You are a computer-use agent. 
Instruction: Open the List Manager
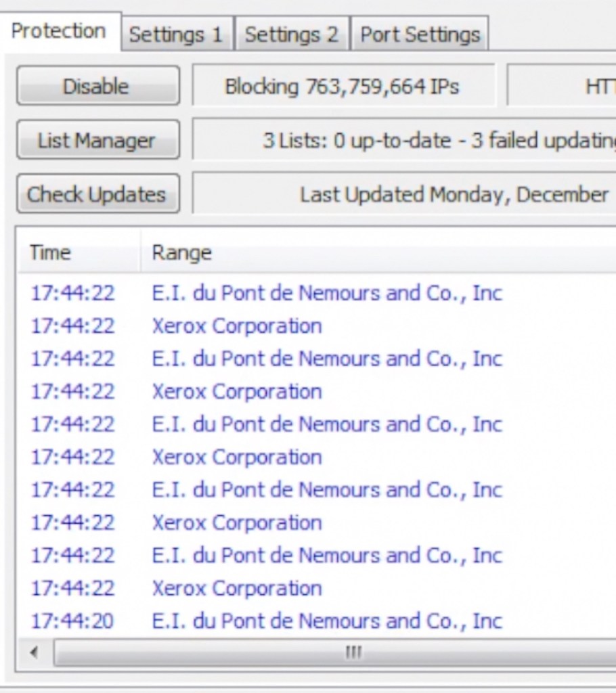click(x=98, y=140)
